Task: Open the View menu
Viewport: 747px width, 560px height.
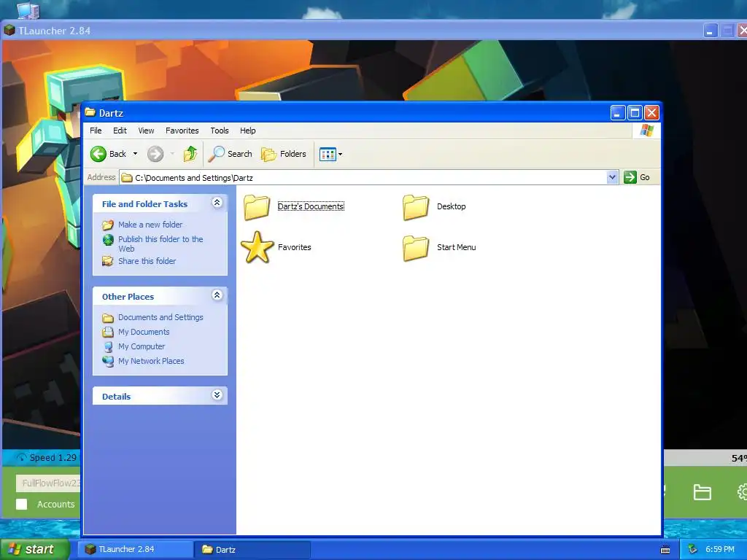Action: 146,131
